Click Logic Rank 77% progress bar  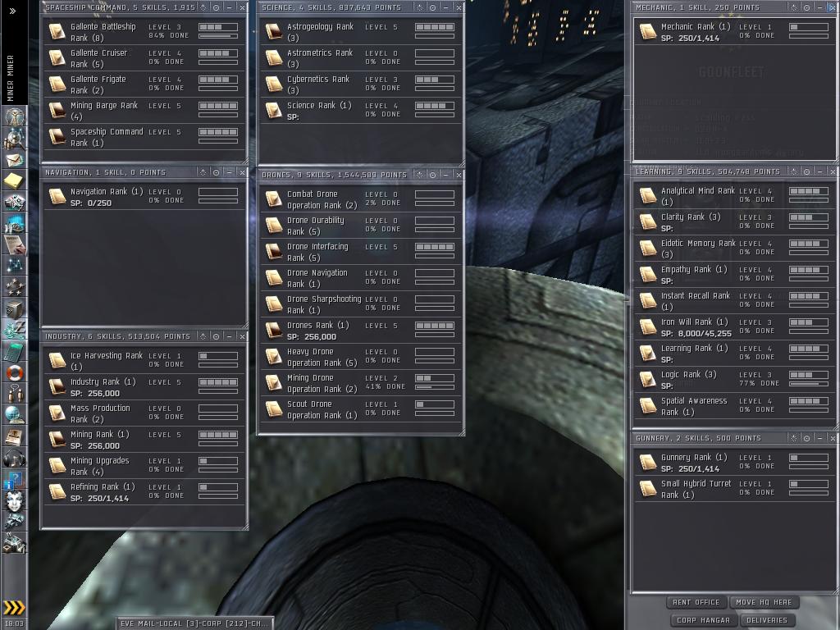[808, 384]
